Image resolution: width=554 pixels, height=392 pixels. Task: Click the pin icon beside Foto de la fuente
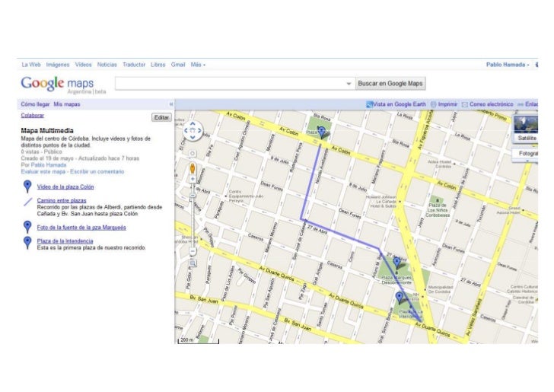tap(27, 227)
